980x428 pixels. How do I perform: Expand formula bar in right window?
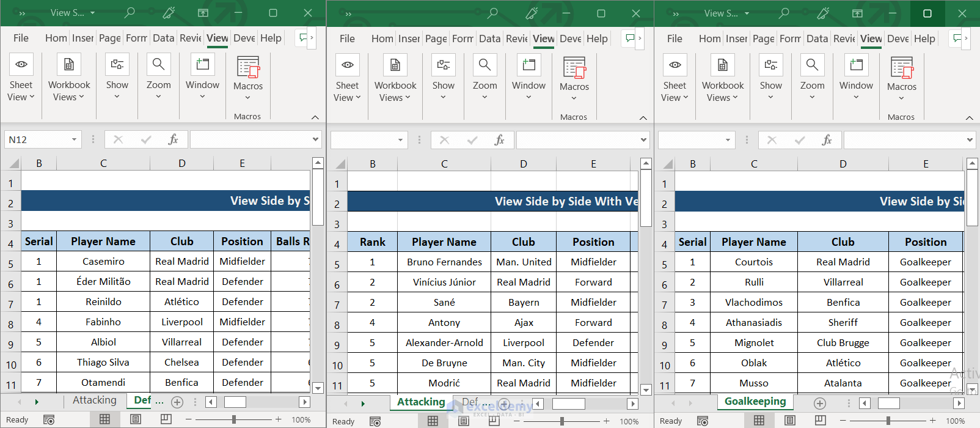pyautogui.click(x=970, y=140)
